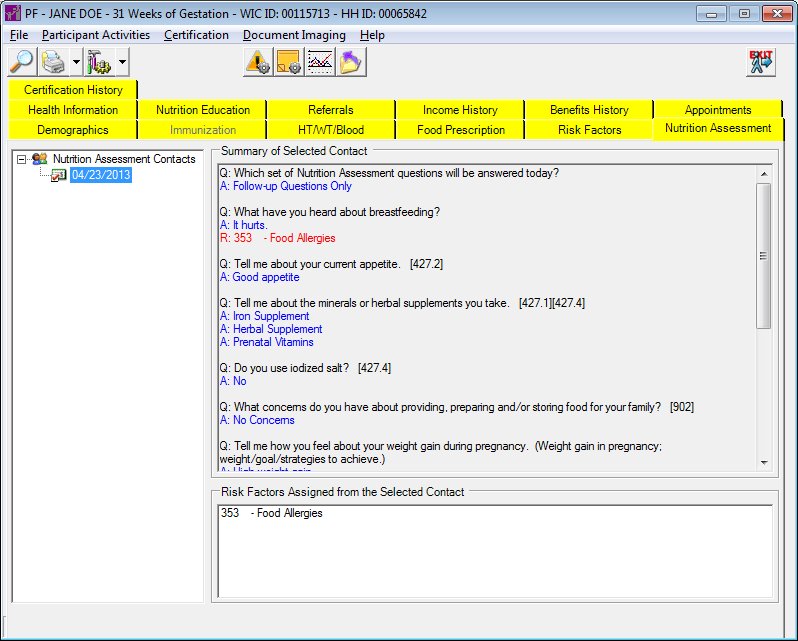Screen dimensions: 798x641
Task: Switch to the Appointments tab
Action: pos(718,110)
